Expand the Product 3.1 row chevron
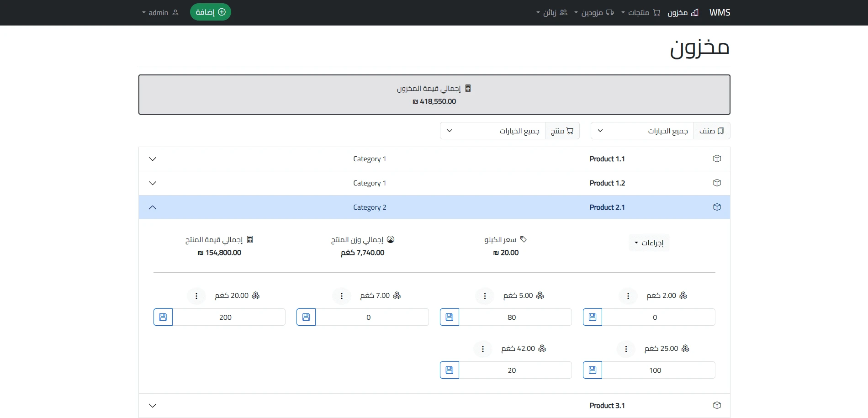Image resolution: width=868 pixels, height=418 pixels. (153, 406)
